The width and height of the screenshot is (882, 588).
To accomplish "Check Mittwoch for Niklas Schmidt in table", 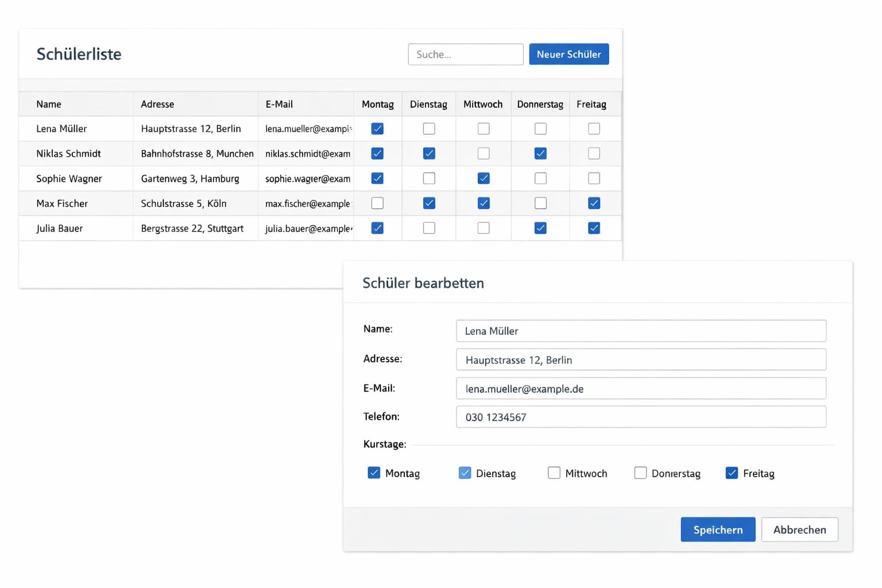I will [483, 153].
